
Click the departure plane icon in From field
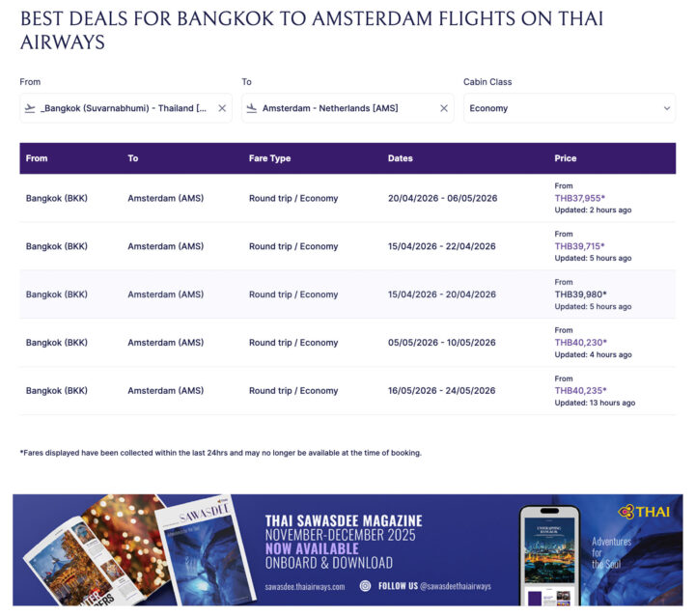click(x=30, y=108)
